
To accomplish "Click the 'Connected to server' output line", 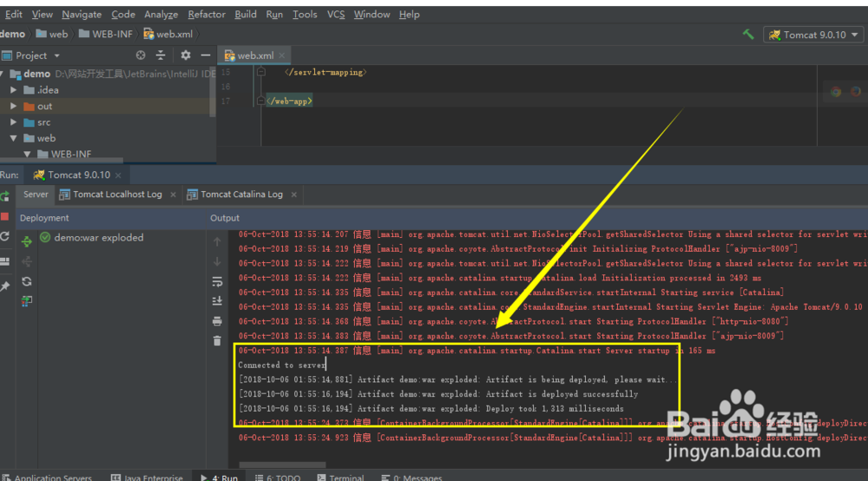I will (282, 366).
